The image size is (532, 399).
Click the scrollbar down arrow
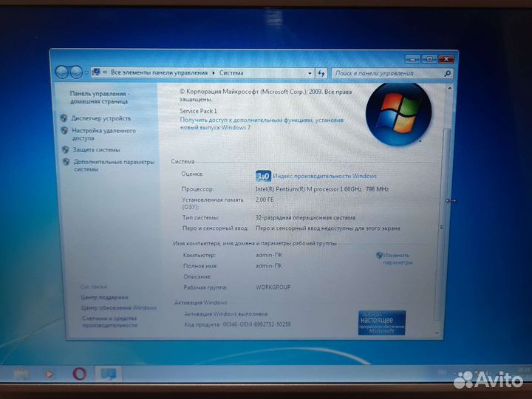click(x=437, y=333)
